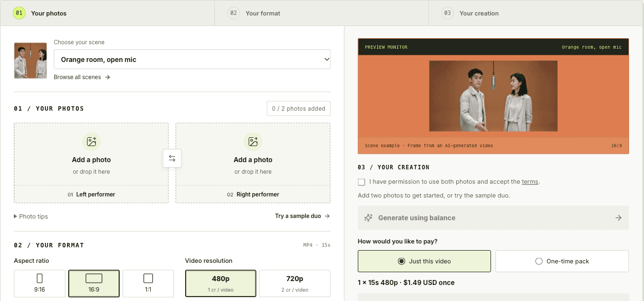Click the '02 Right performer' label
644x301 pixels.
(253, 194)
